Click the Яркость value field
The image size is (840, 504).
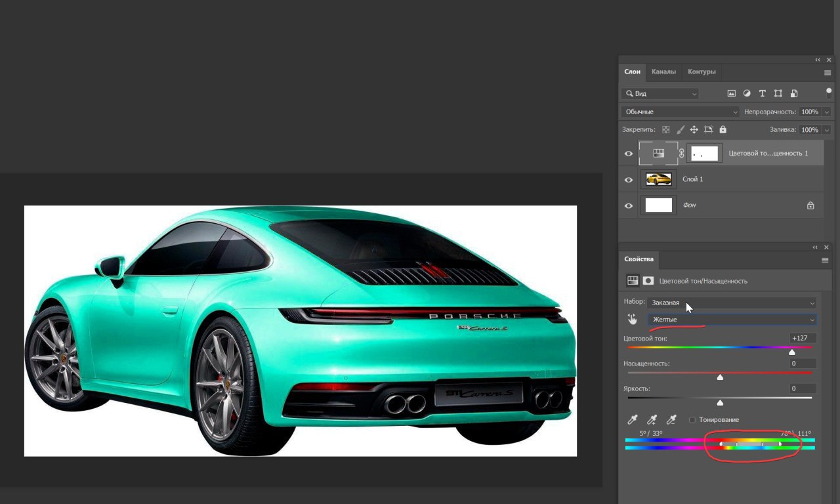[803, 388]
